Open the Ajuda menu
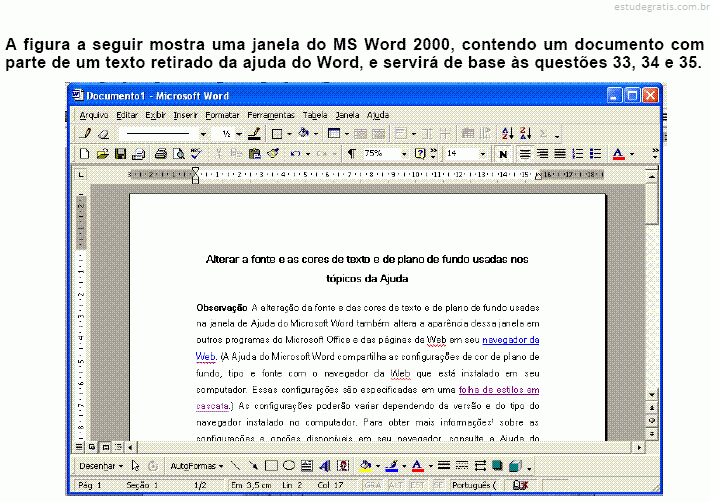Viewport: 711px width, 502px height. pos(378,115)
